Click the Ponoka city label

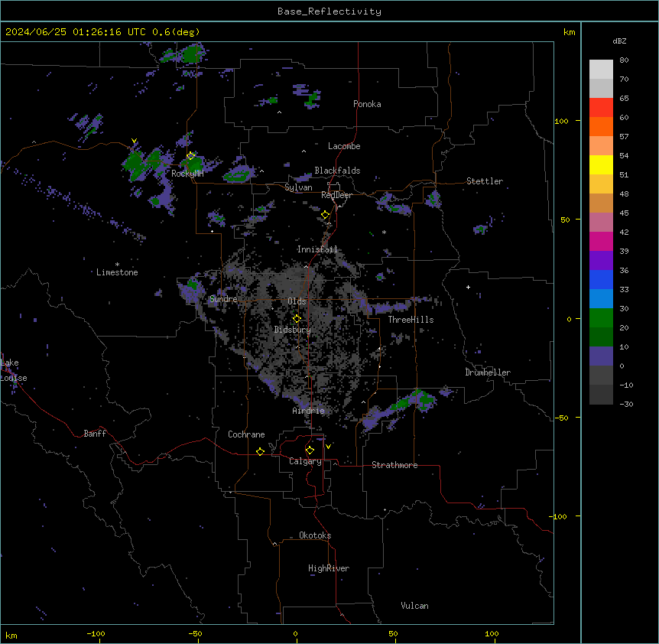point(367,104)
